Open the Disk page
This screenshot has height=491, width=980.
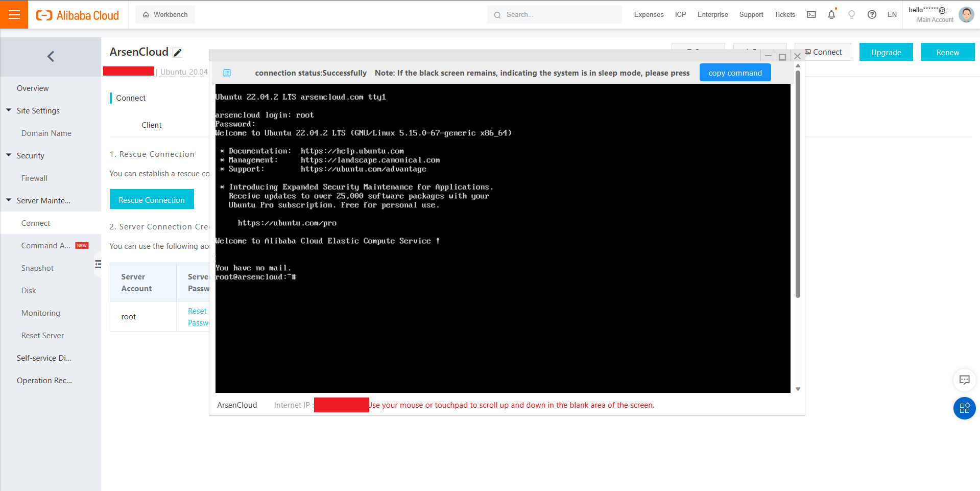coord(29,291)
